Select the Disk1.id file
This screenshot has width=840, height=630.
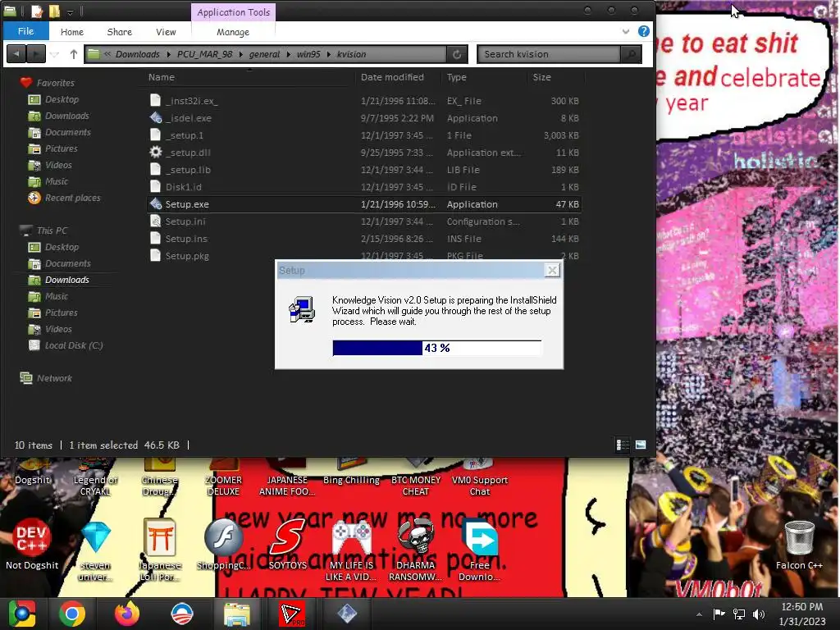tap(363, 186)
